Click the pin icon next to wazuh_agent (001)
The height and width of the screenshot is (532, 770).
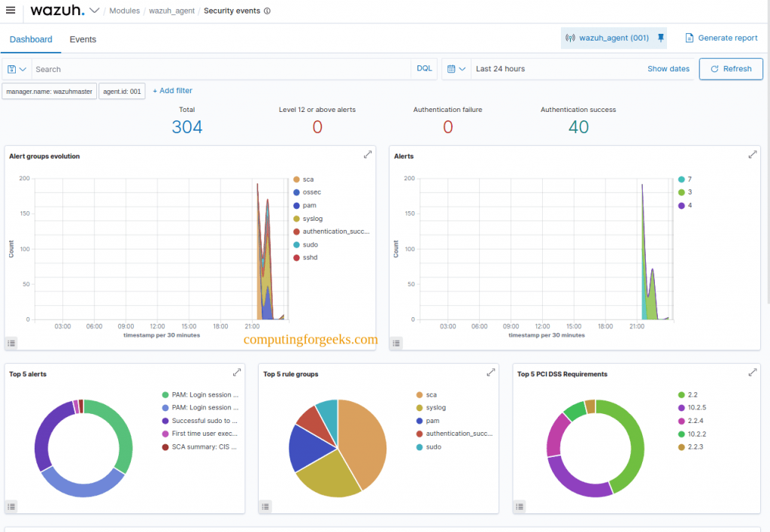click(x=659, y=38)
